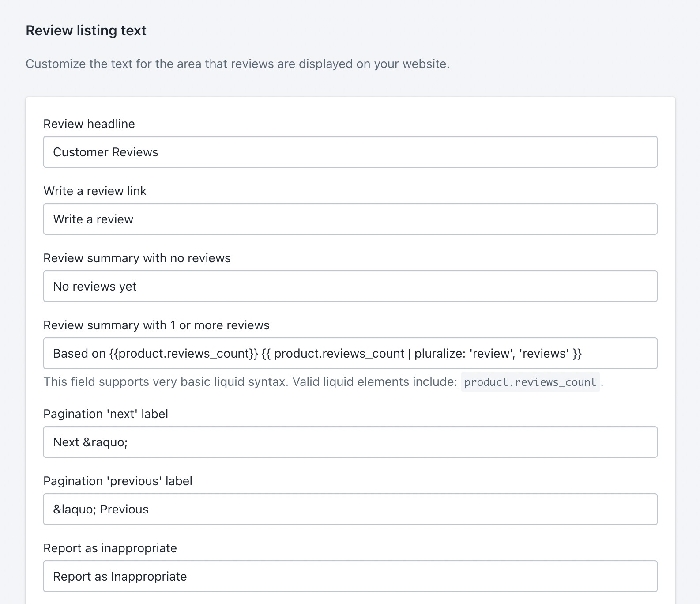Edit the 'Based on {{product.reviews_count}}' summary field
Screen dimensions: 700x604
[350, 353]
